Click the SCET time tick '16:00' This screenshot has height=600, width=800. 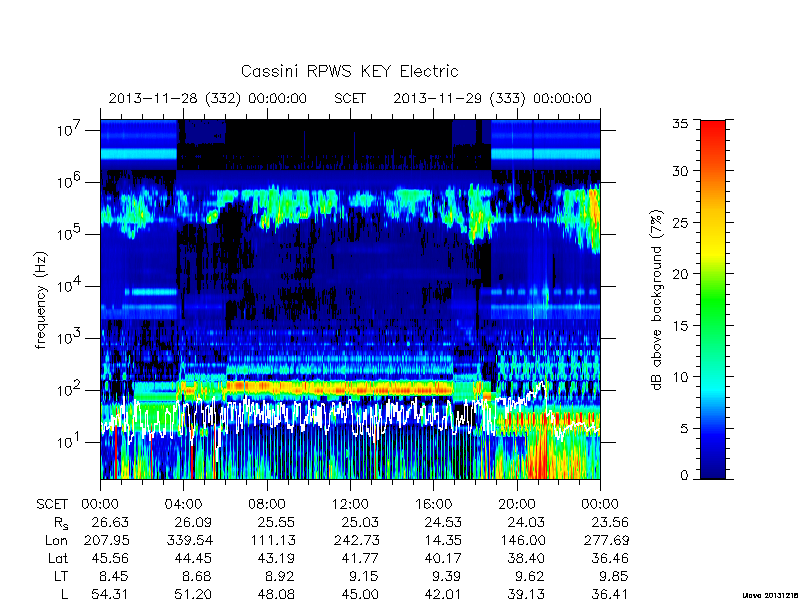[433, 504]
